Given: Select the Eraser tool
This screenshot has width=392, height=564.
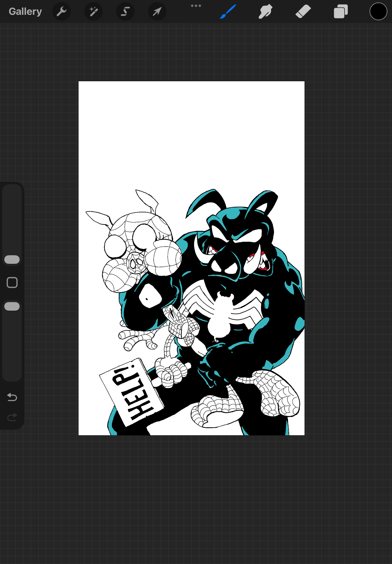Looking at the screenshot, I should pyautogui.click(x=303, y=11).
